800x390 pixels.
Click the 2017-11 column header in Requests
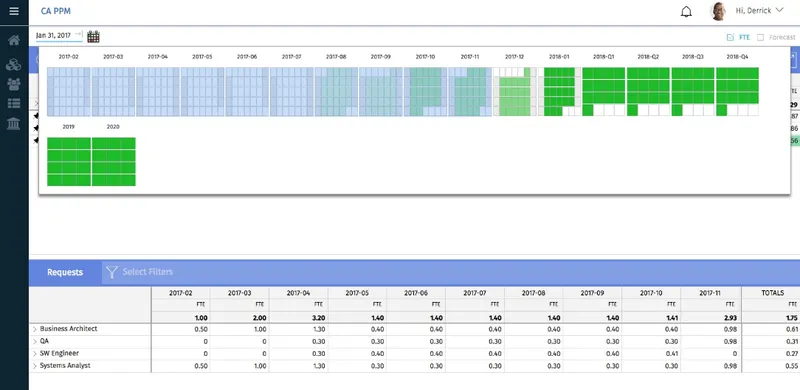(x=711, y=293)
